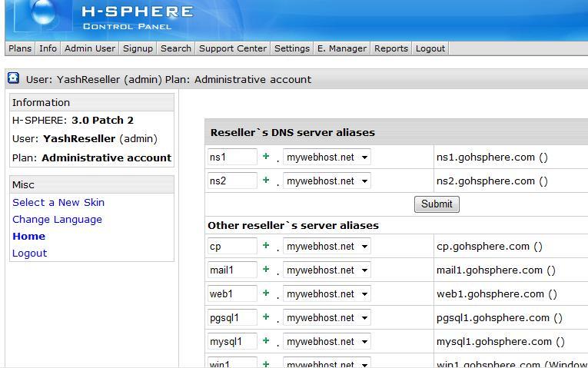This screenshot has width=588, height=368.
Task: Click the Select a New Skin link
Action: [58, 202]
